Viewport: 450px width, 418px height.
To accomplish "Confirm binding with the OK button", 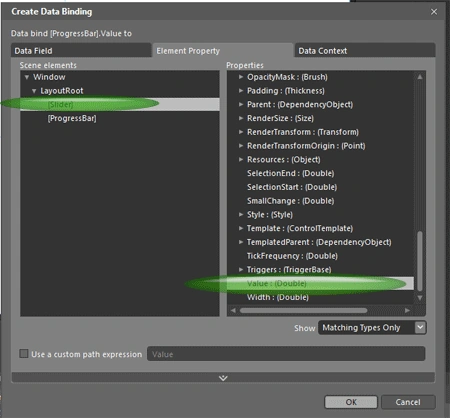I will pyautogui.click(x=351, y=402).
